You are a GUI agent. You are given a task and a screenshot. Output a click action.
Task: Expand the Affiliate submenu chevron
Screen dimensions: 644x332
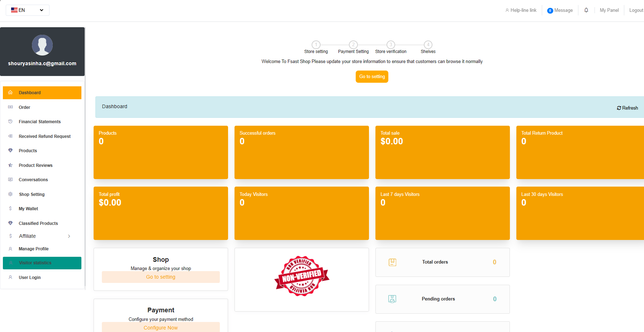click(69, 236)
